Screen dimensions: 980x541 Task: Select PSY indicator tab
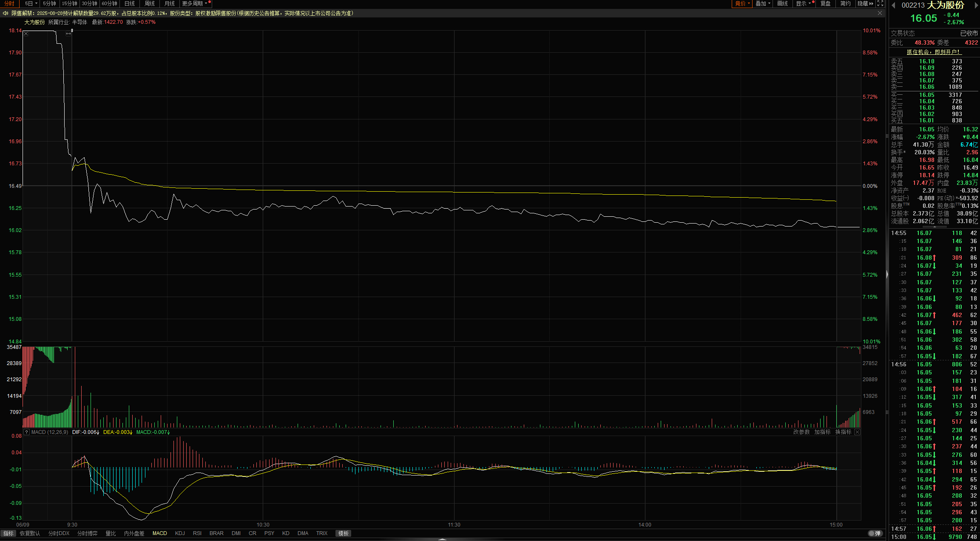point(269,533)
